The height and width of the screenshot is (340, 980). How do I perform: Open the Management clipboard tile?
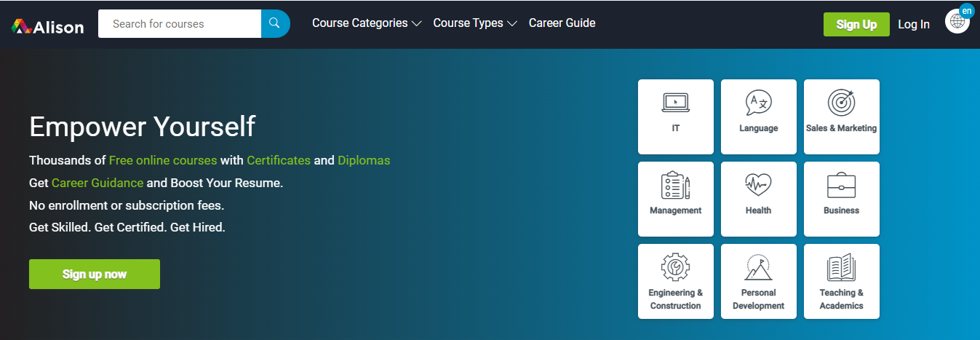click(x=675, y=199)
